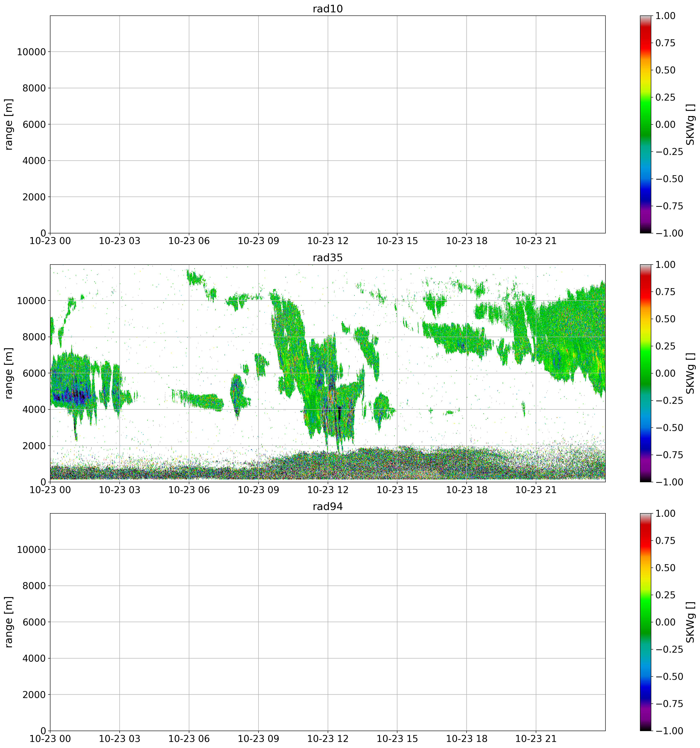The image size is (700, 748).
Task: Click the 1.00 label atop rad10 colorbar
Action: pos(665,16)
